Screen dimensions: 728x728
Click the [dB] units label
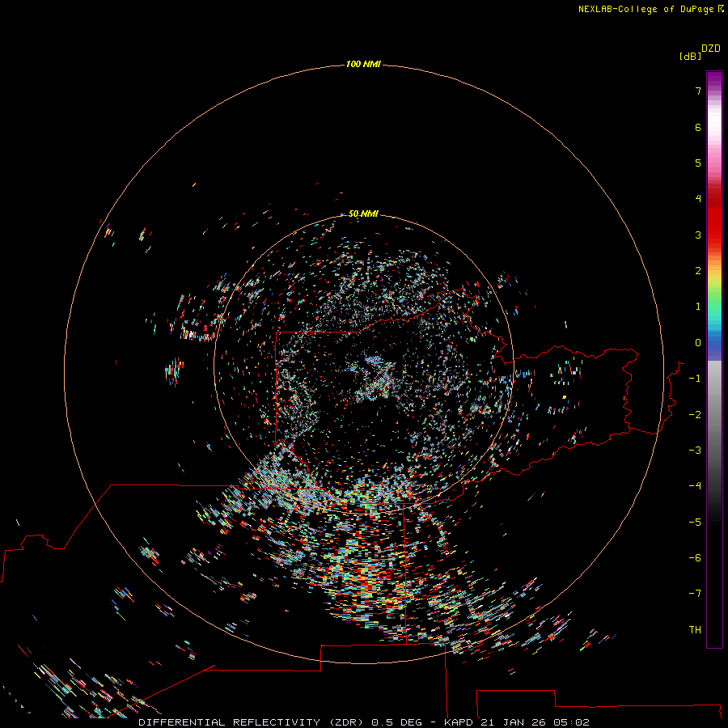[691, 56]
